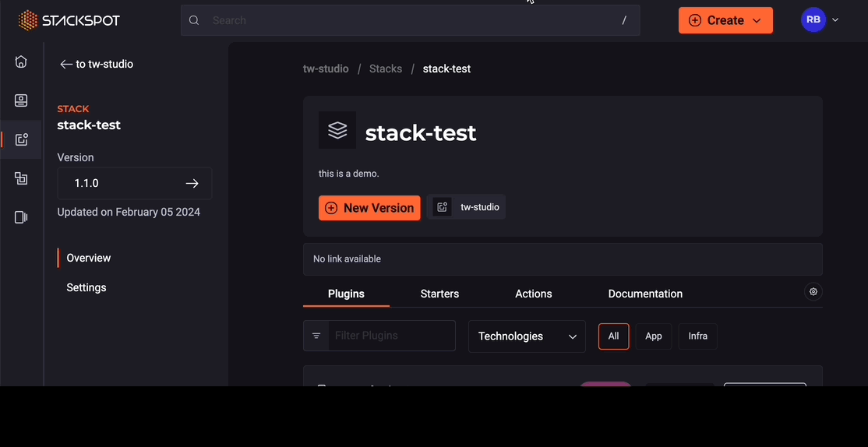868x447 pixels.
Task: Switch to the Starters tab
Action: [x=439, y=294]
